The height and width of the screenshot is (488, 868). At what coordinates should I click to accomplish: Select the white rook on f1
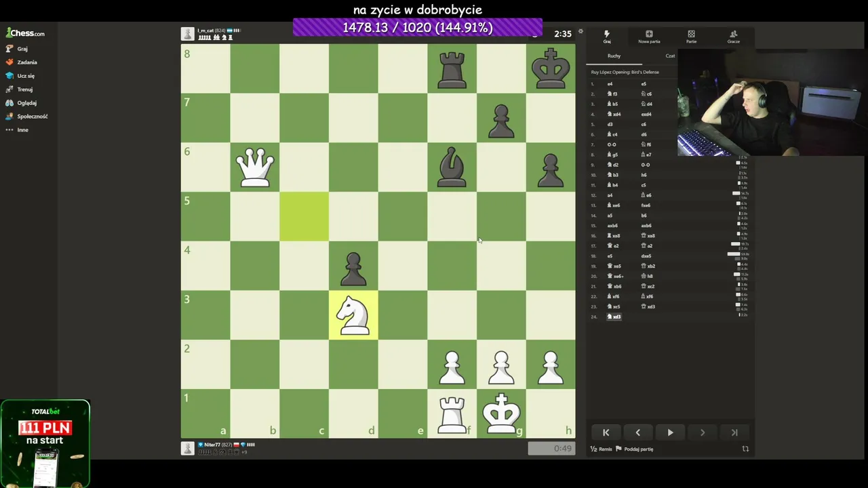click(x=452, y=413)
